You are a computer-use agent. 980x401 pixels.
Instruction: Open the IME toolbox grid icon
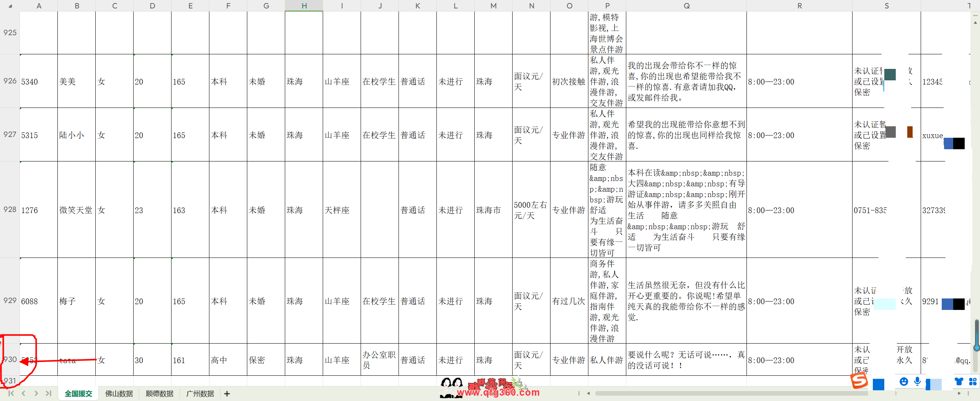click(973, 381)
